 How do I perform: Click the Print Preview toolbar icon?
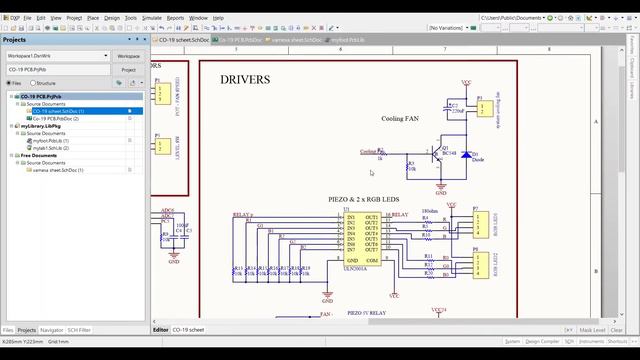coord(38,28)
